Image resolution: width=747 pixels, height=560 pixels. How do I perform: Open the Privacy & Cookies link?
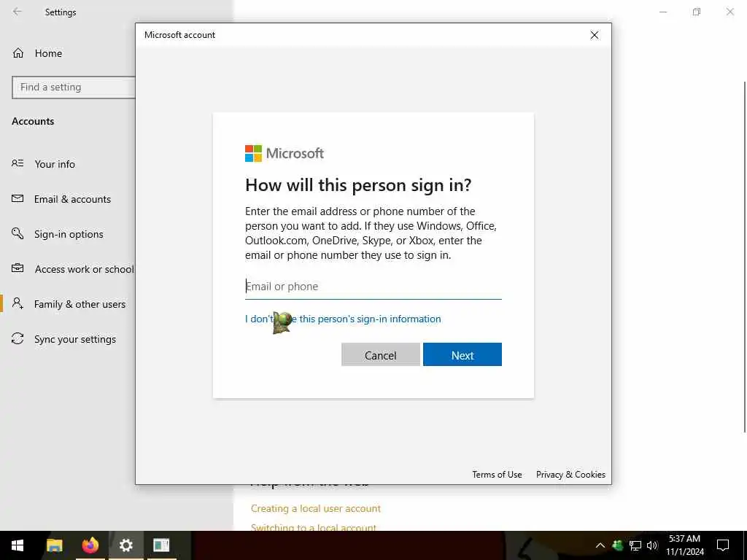click(x=570, y=474)
